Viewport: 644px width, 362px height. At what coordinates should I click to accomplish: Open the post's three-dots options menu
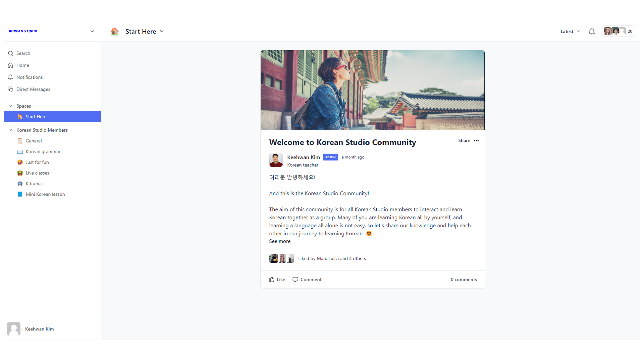point(476,140)
